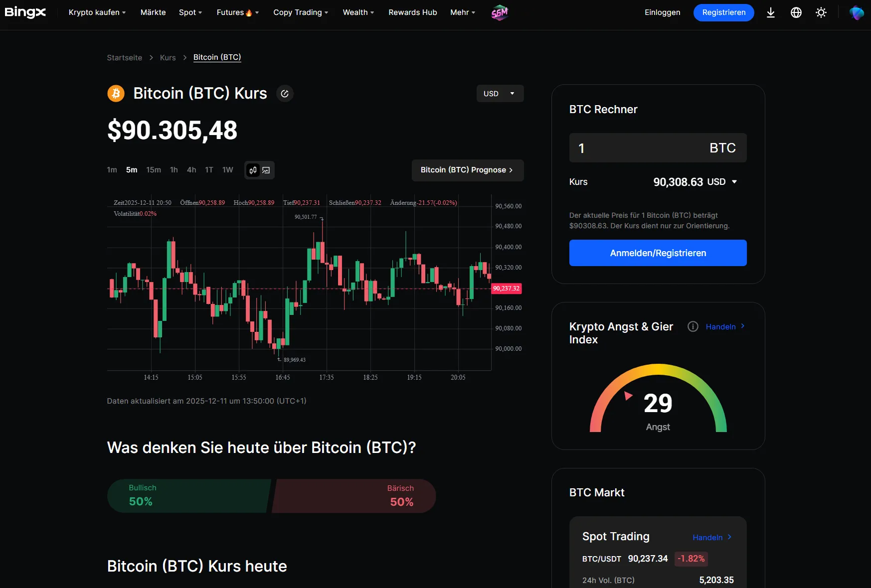Screen dimensions: 871x588
Task: Click the colorful gem icon in header
Action: [x=857, y=12]
